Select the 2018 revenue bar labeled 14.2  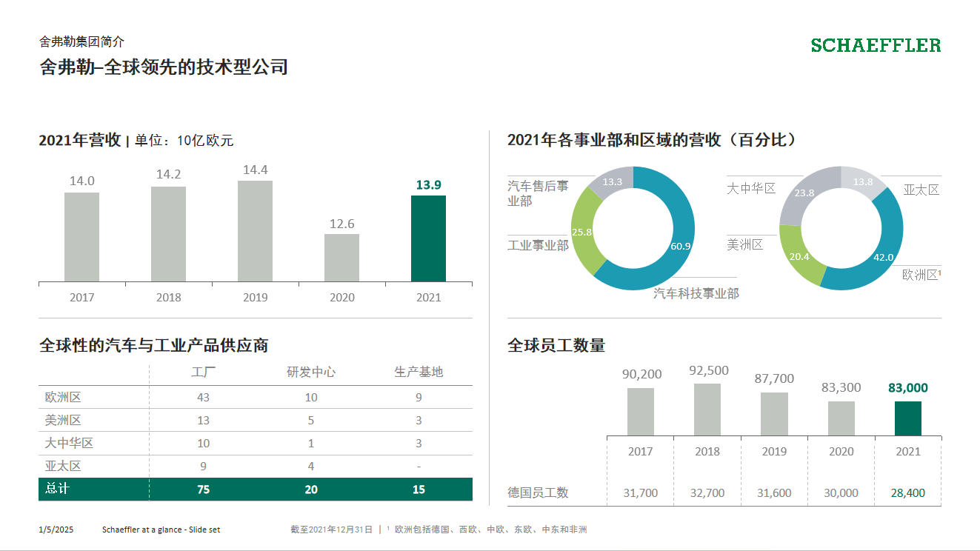pyautogui.click(x=168, y=234)
